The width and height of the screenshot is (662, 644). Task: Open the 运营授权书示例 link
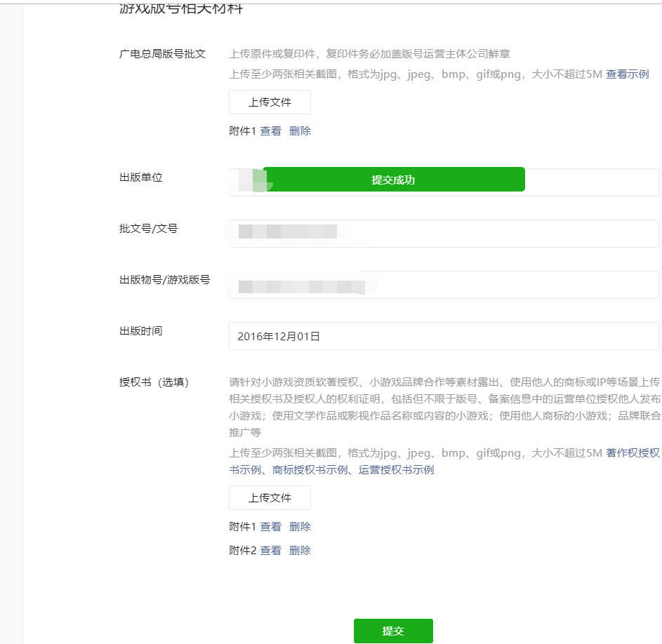pos(396,470)
